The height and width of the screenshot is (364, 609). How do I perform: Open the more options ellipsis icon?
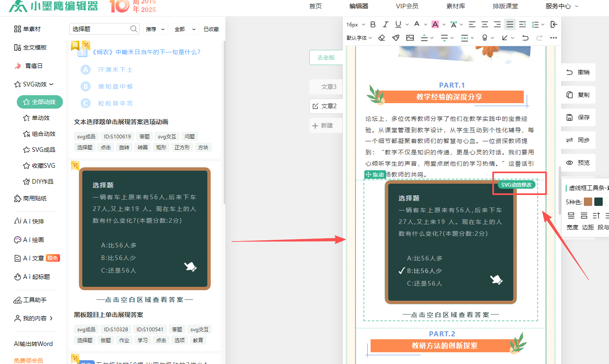pyautogui.click(x=554, y=38)
